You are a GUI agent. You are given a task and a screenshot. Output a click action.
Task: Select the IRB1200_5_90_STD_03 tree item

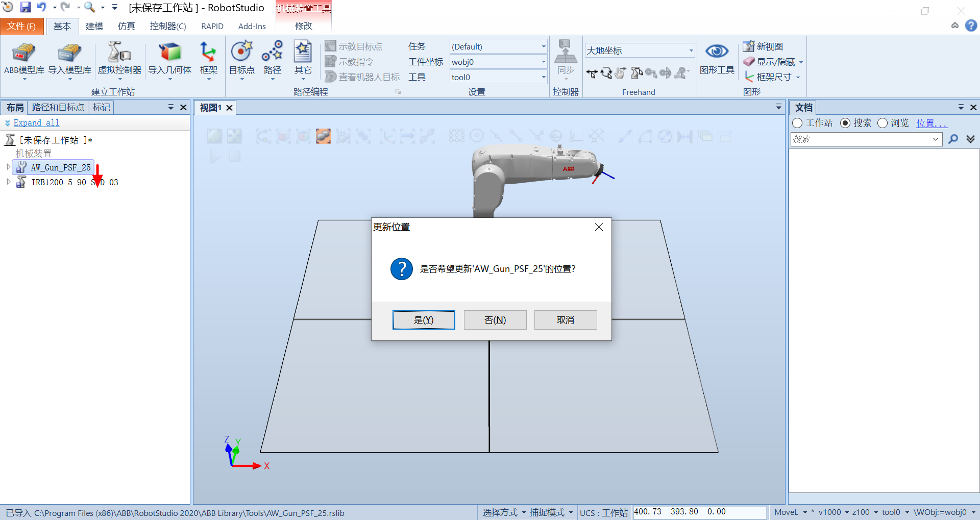point(75,182)
